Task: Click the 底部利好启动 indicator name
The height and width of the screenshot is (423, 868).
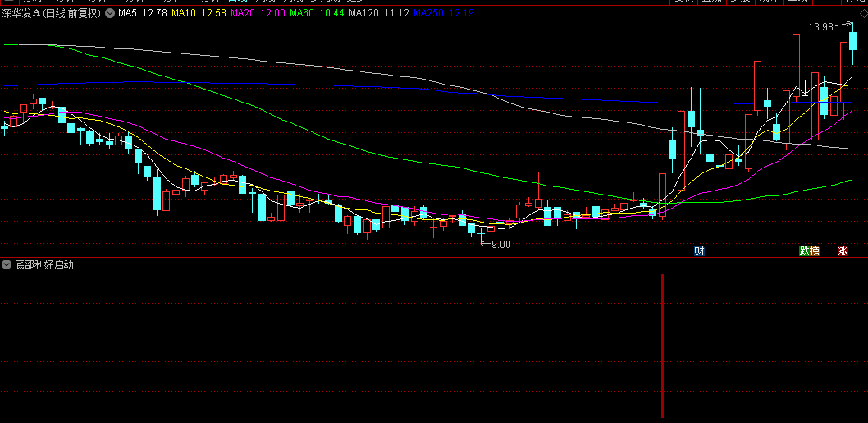Action: [x=43, y=265]
